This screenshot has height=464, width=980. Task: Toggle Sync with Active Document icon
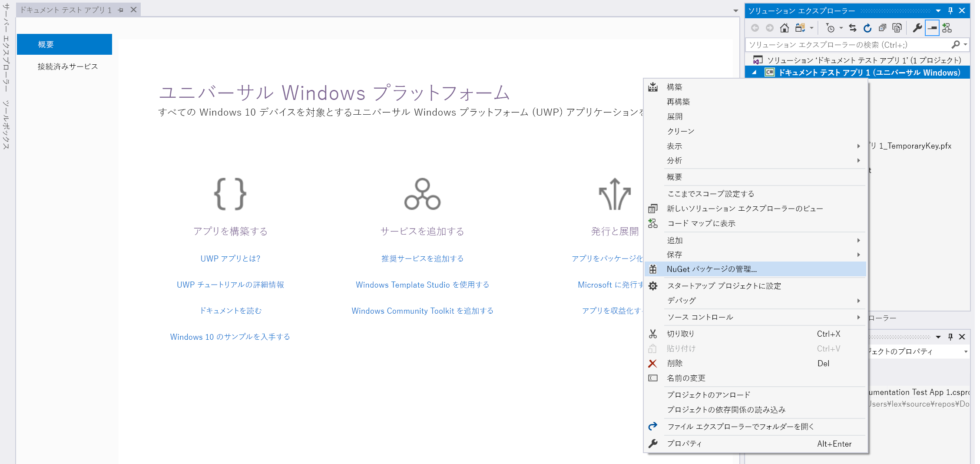click(853, 28)
